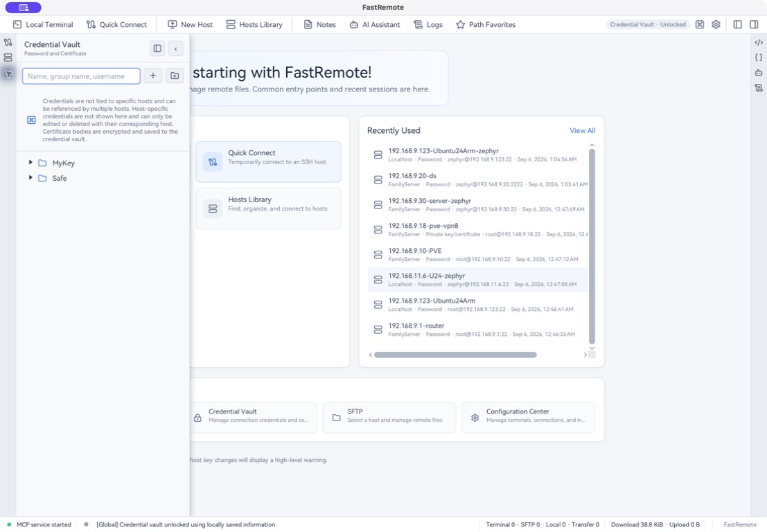Image resolution: width=767 pixels, height=532 pixels.
Task: Select the Safe group row
Action: [103, 178]
